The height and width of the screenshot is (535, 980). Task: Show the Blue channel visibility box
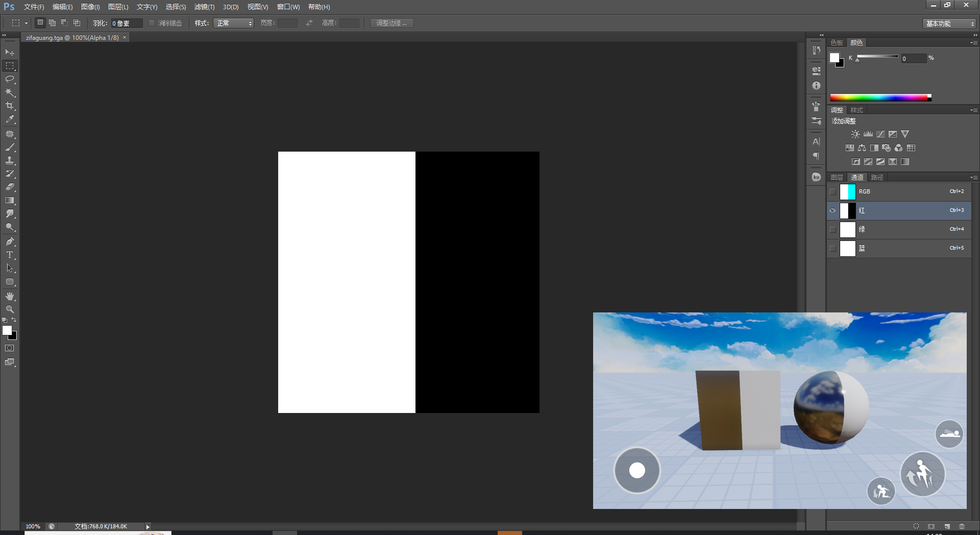833,249
